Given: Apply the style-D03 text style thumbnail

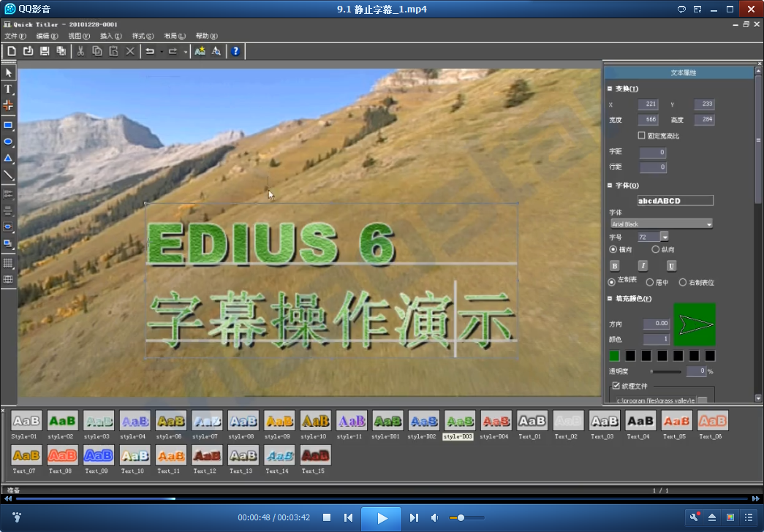Looking at the screenshot, I should (459, 420).
